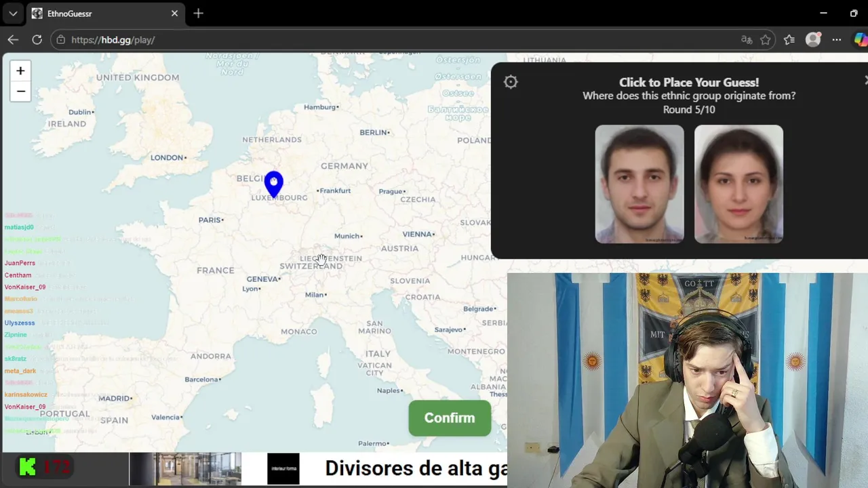Zoom in on the map
The height and width of the screenshot is (488, 868).
click(x=20, y=70)
